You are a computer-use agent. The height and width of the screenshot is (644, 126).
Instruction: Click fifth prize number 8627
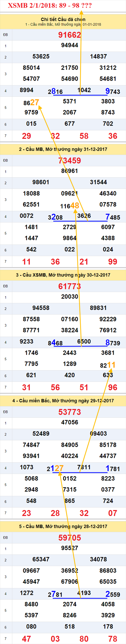31,102
